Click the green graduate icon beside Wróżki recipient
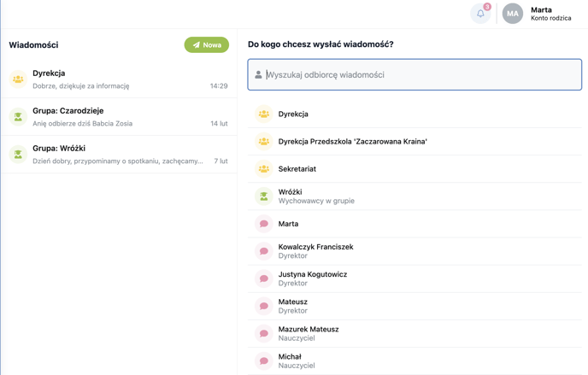 click(263, 196)
